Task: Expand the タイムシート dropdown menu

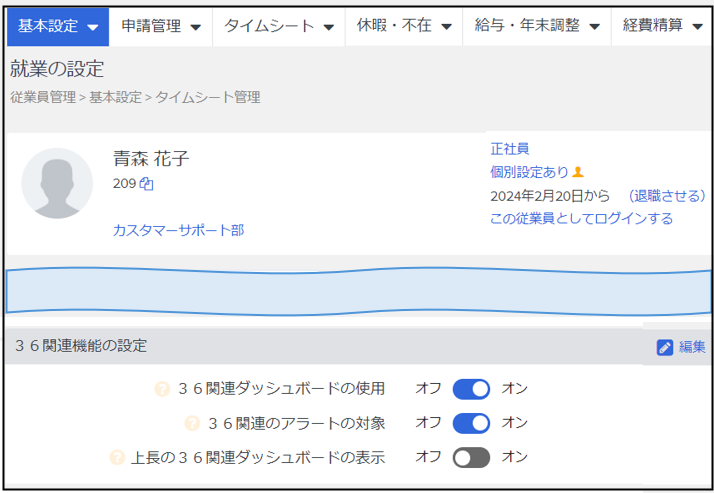Action: point(279,26)
